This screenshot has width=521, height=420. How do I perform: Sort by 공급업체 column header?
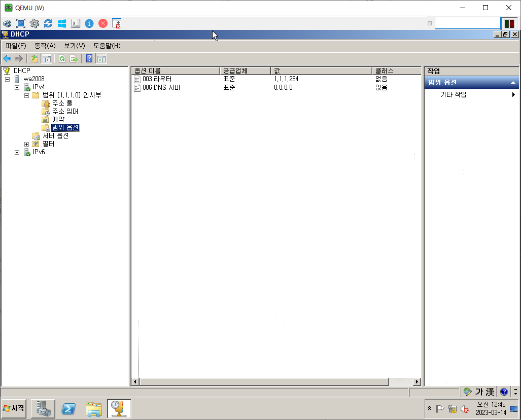click(245, 71)
